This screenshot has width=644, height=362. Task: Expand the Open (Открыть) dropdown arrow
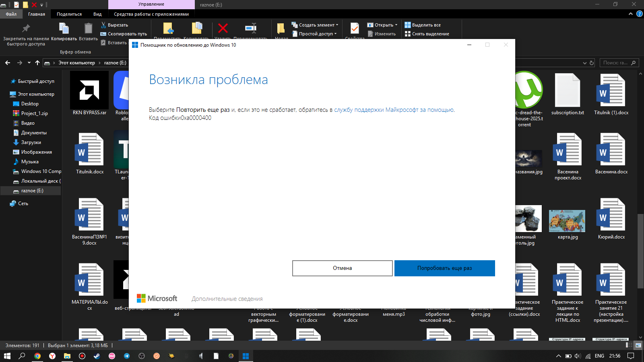click(396, 25)
